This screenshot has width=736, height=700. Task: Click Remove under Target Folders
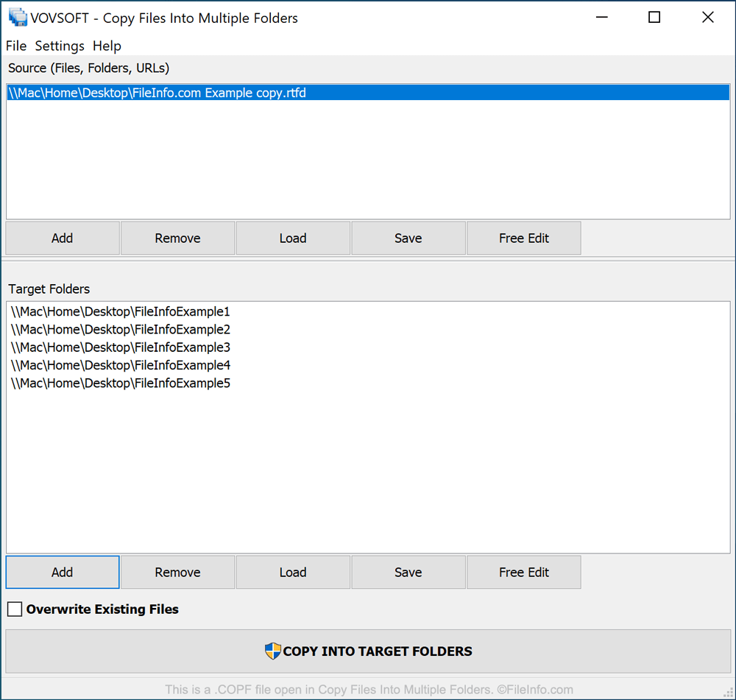point(177,572)
